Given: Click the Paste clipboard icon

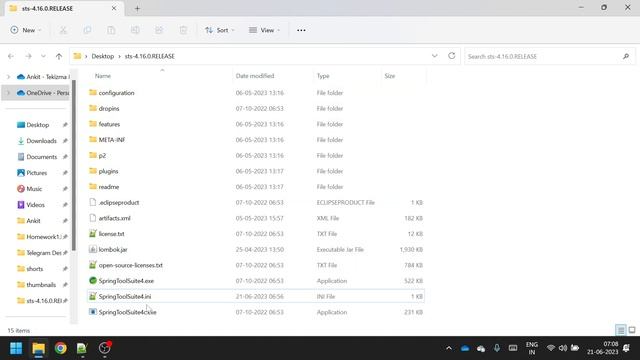Looking at the screenshot, I should [x=111, y=30].
